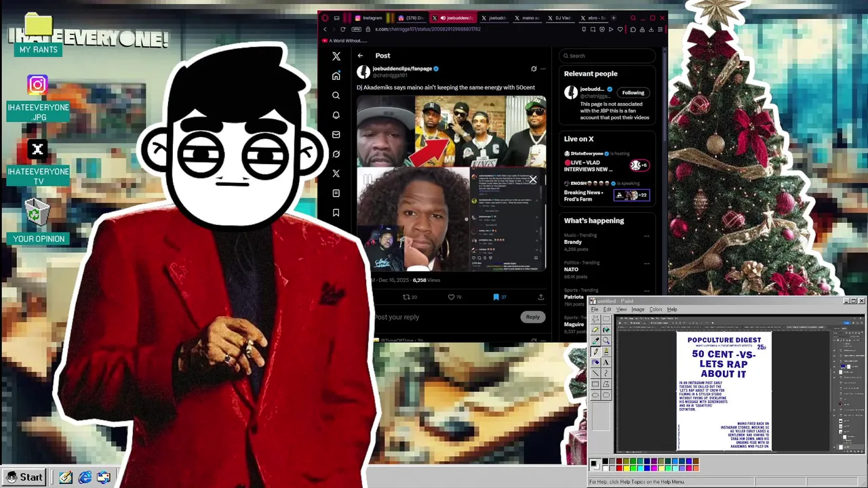Toggle the Following button for joebudd
Screen dimensions: 868x488
click(633, 93)
